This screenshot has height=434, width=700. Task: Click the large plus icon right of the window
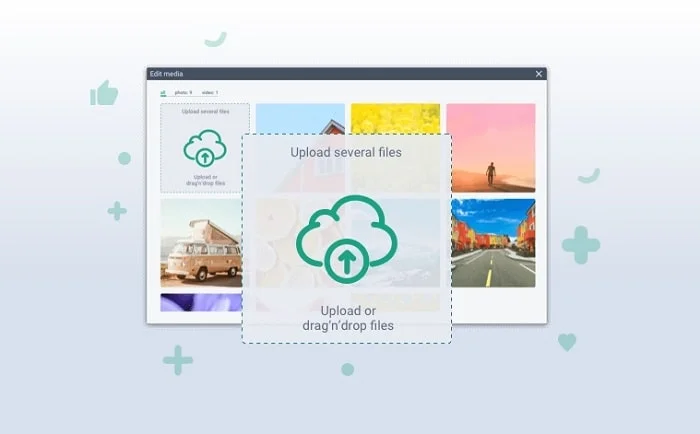point(580,245)
